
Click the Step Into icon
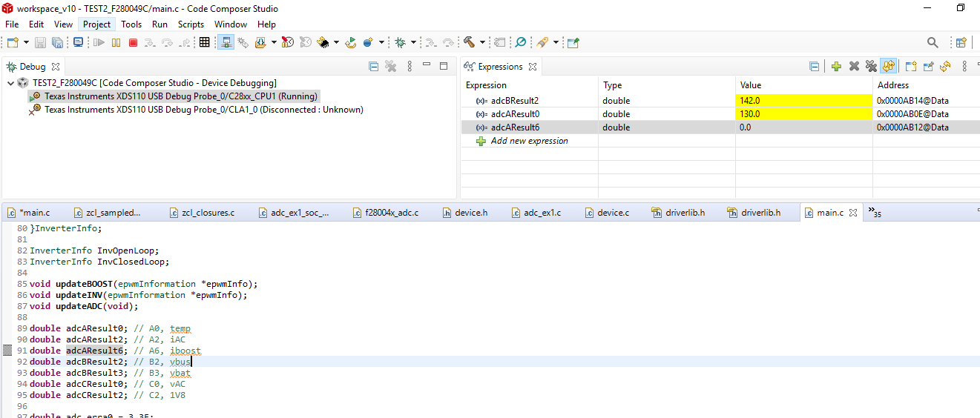150,42
